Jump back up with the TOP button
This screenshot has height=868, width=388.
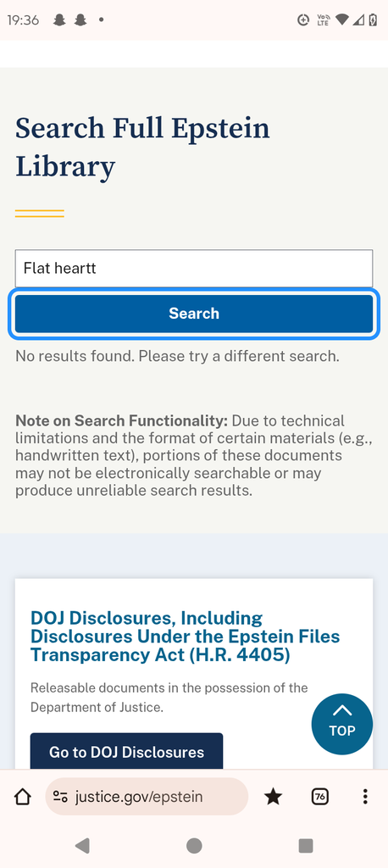point(342,724)
